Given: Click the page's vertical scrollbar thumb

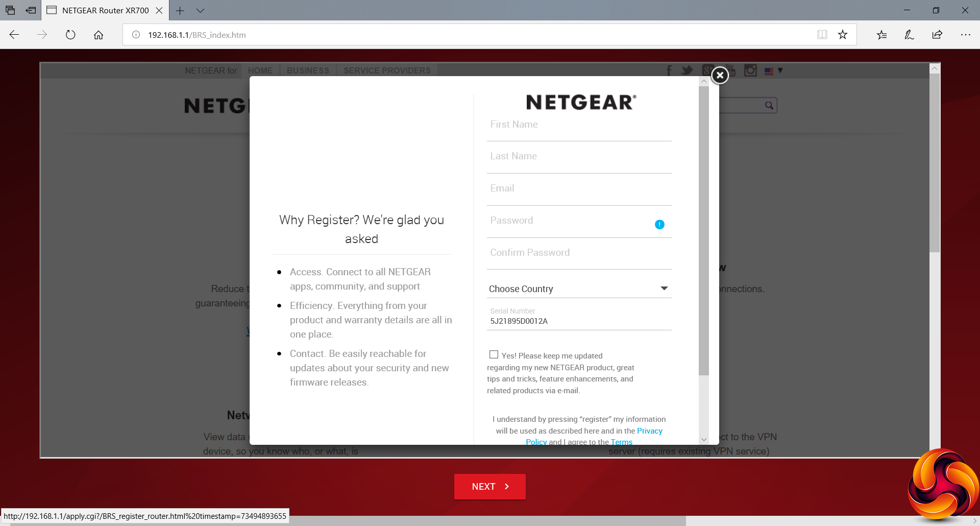Looking at the screenshot, I should pos(935,163).
